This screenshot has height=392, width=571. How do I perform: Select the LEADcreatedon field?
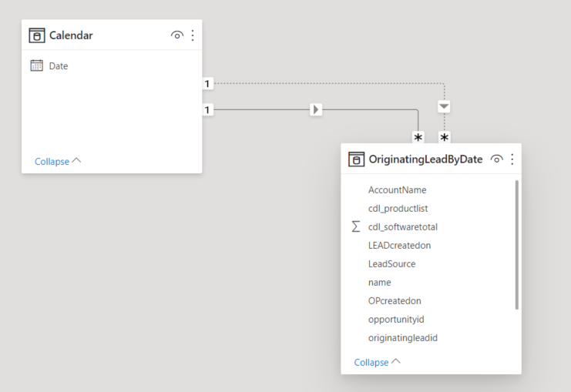399,246
